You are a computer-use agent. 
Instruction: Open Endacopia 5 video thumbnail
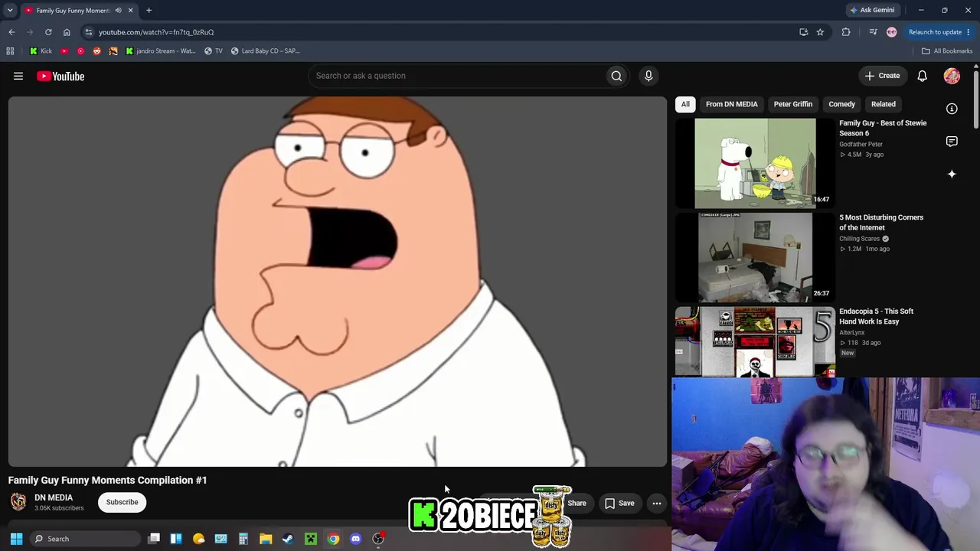[755, 342]
